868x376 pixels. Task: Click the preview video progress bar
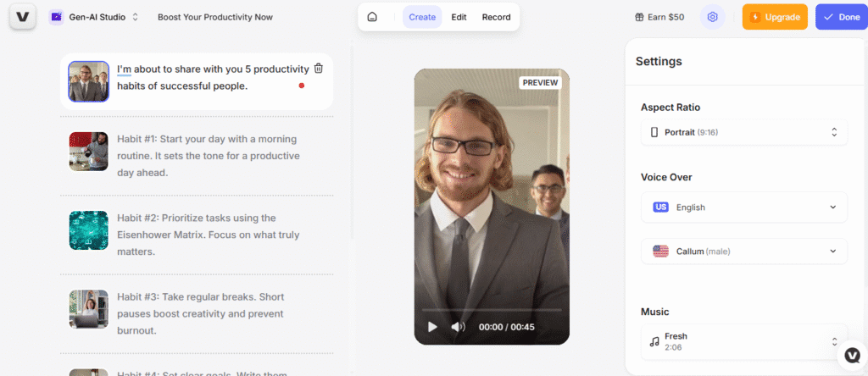tap(492, 310)
